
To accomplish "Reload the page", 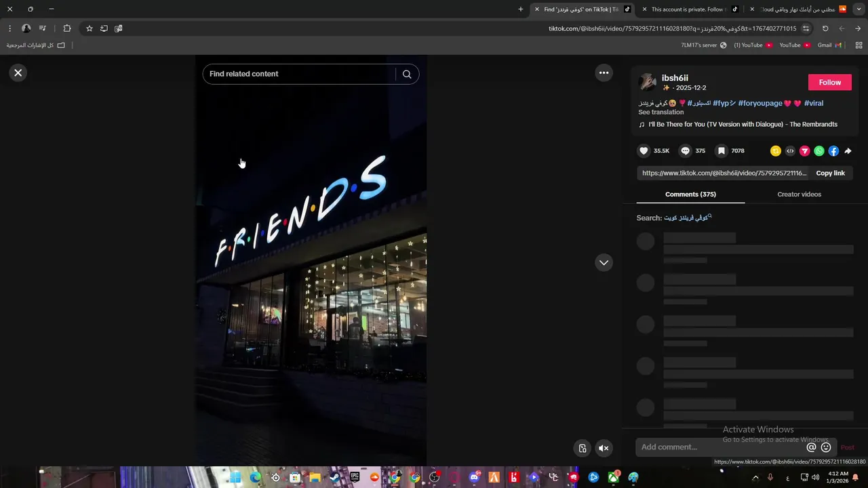I will pyautogui.click(x=825, y=28).
